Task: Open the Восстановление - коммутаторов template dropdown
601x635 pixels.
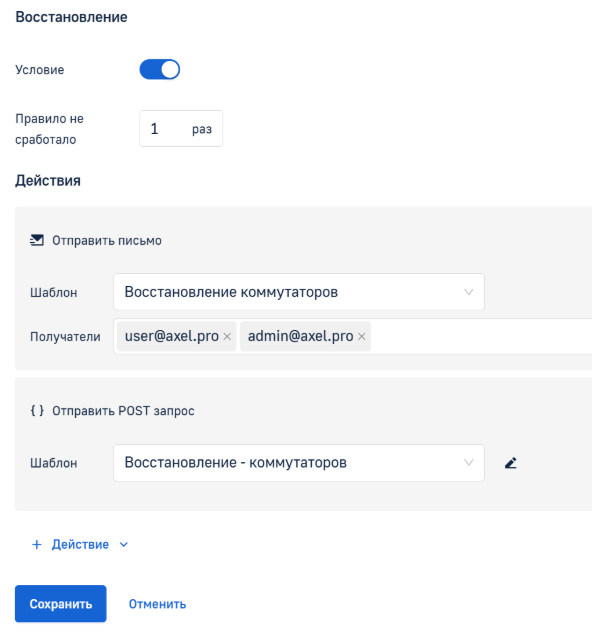Action: click(299, 463)
